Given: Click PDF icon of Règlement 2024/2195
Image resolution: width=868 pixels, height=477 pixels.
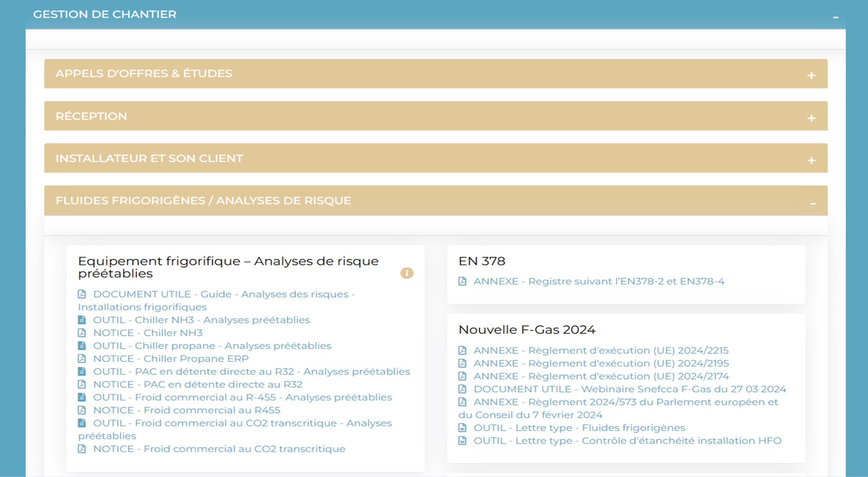Looking at the screenshot, I should 462,363.
